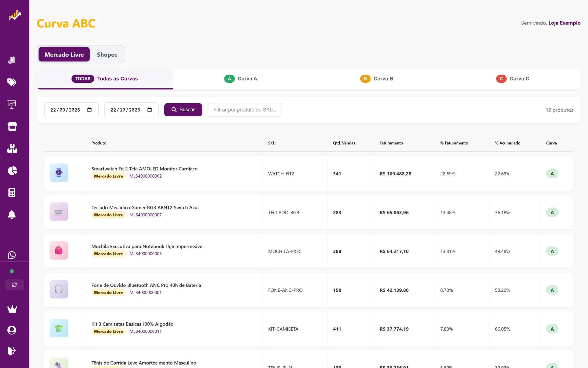This screenshot has height=368, width=588.
Task: Open the notifications bell icon
Action: pyautogui.click(x=12, y=215)
